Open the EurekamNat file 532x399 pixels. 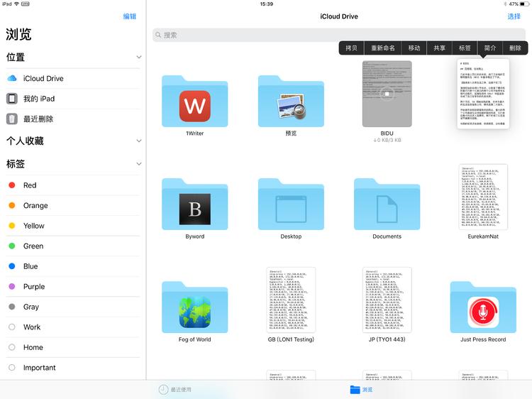pos(483,197)
